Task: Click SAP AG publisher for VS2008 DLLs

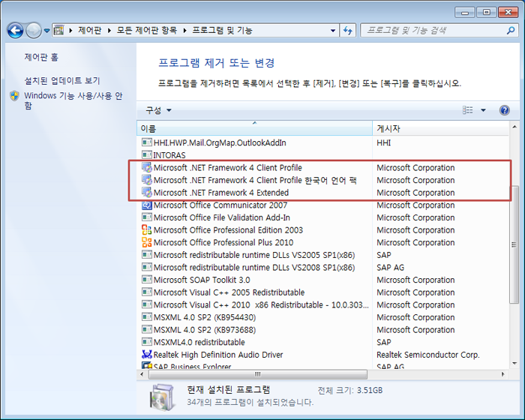Action: 391,267
